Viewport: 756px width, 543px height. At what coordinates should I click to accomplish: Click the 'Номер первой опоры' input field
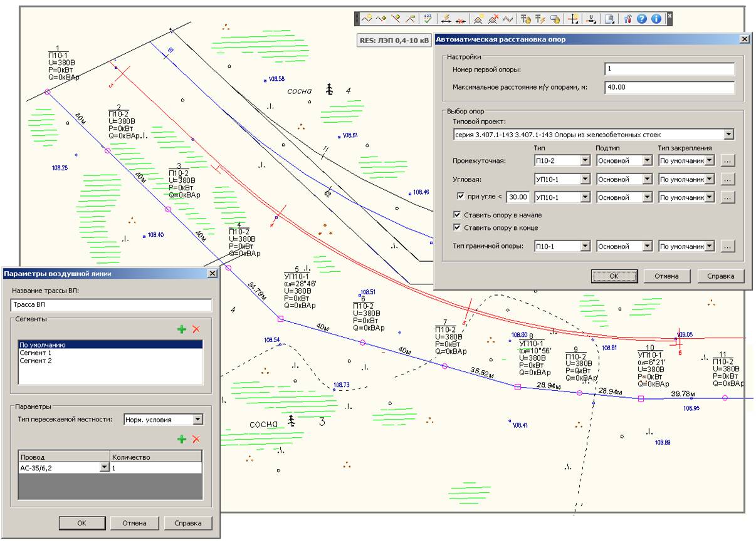pos(669,69)
